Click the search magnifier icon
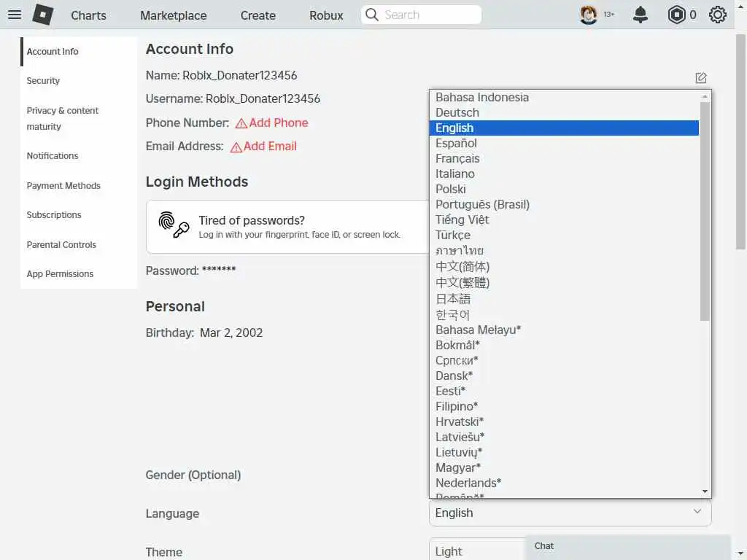The height and width of the screenshot is (560, 747). pos(371,15)
